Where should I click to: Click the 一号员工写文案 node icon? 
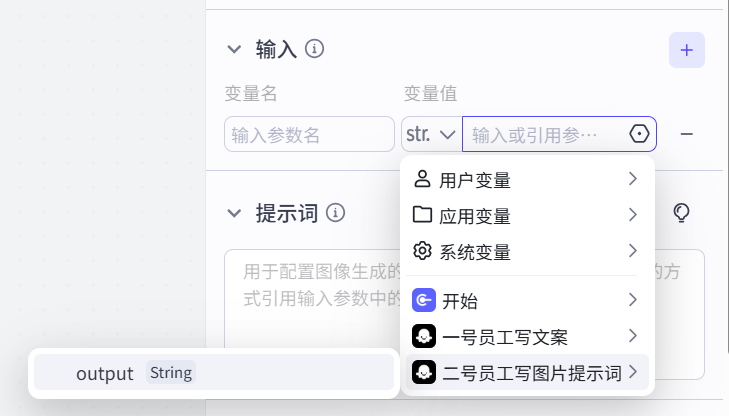pos(423,336)
